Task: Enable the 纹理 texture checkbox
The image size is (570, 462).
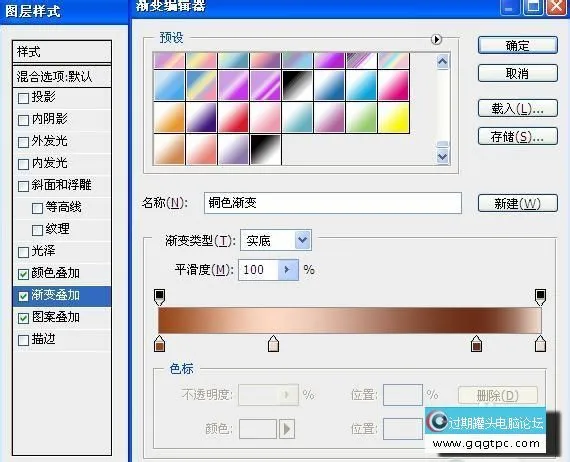Action: pos(37,230)
